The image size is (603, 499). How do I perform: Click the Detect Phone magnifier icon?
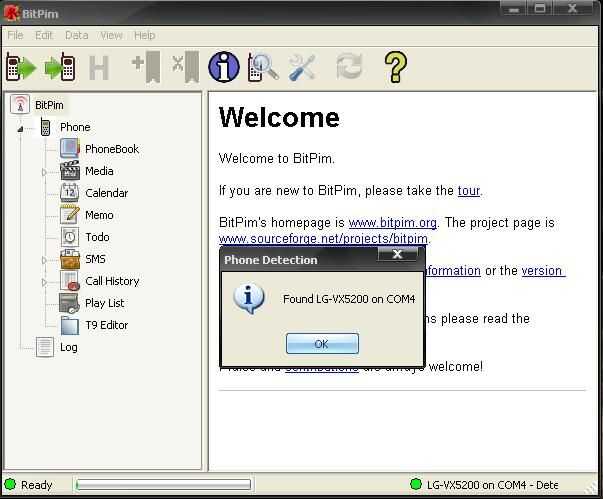click(263, 68)
